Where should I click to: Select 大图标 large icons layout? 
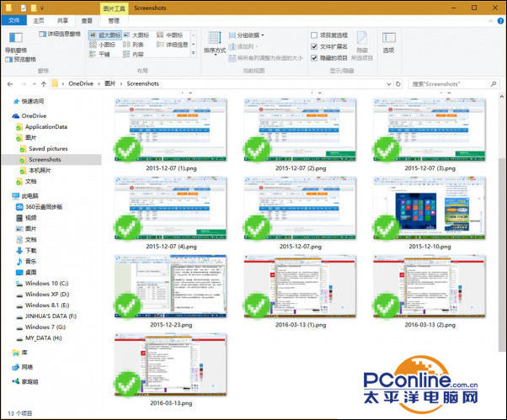pos(136,35)
